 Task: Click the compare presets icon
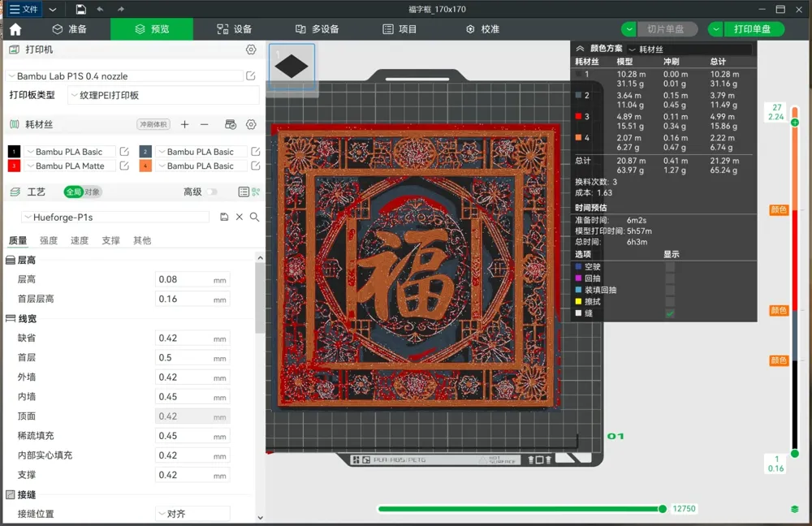256,192
